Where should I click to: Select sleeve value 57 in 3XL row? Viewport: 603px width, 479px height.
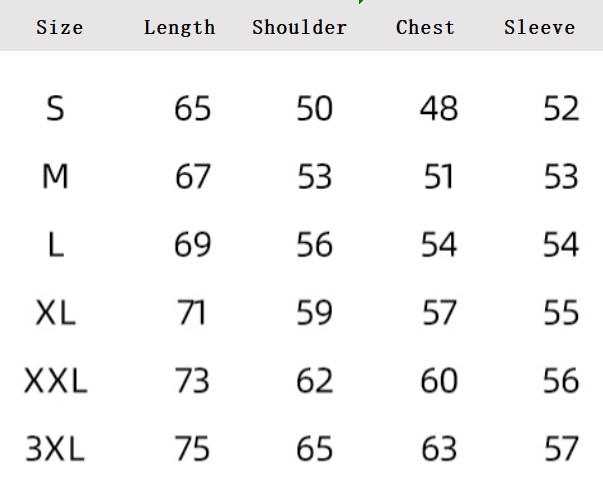pyautogui.click(x=561, y=448)
